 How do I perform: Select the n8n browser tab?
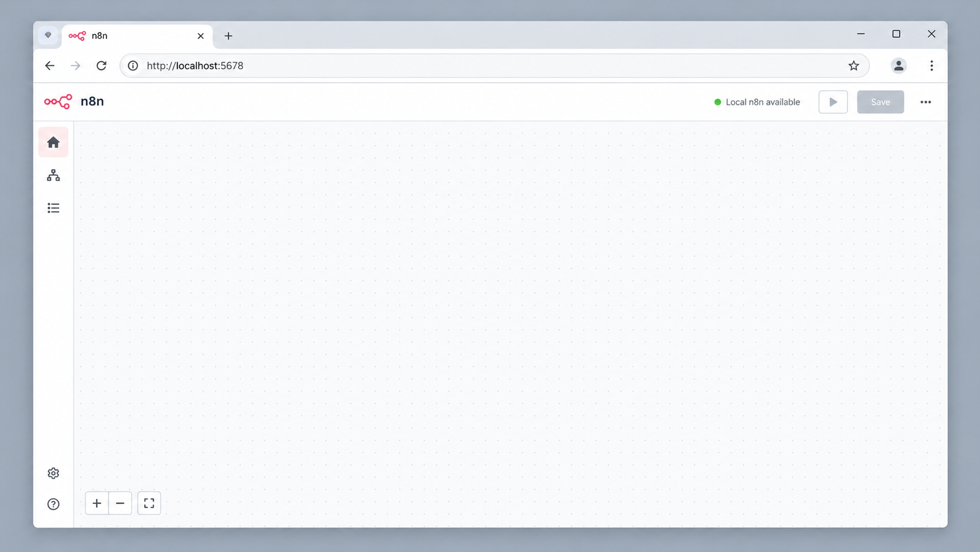pos(137,36)
